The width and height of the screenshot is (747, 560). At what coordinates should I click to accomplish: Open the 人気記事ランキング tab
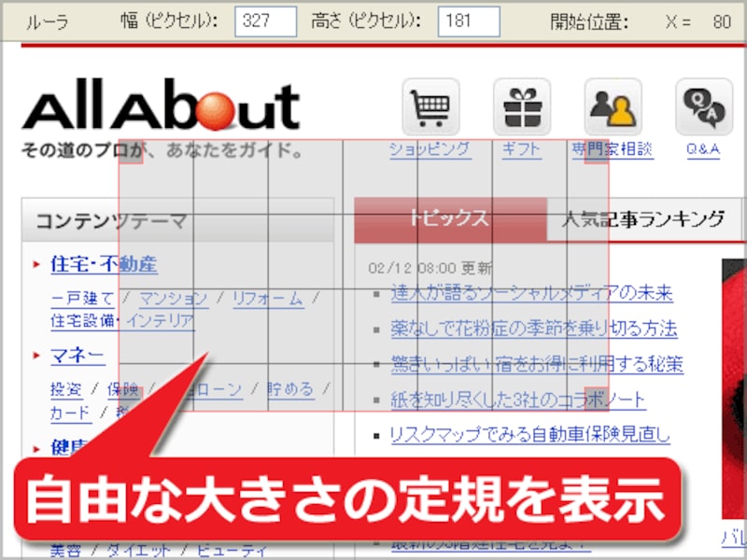pyautogui.click(x=642, y=219)
